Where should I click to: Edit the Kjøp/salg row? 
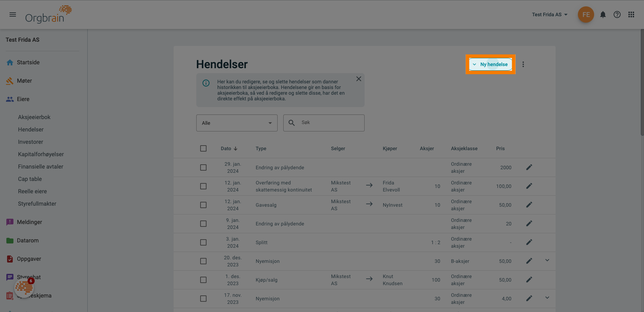529,279
